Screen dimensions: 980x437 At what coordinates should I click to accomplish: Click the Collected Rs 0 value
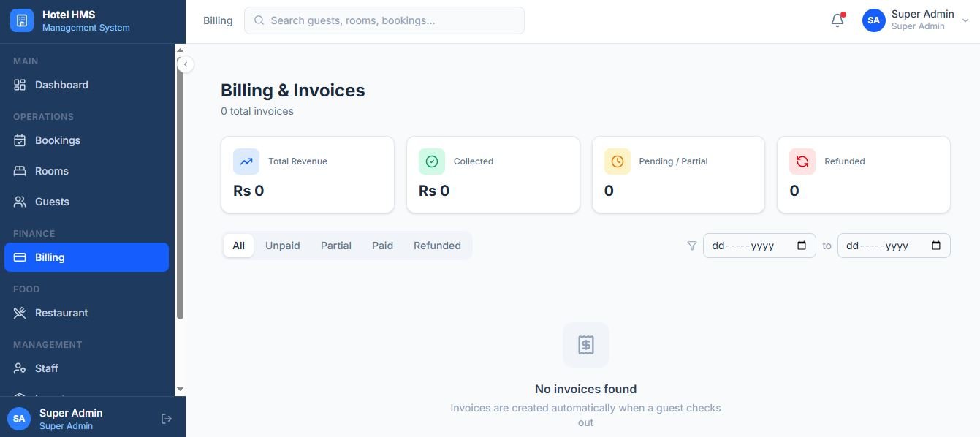coord(434,191)
